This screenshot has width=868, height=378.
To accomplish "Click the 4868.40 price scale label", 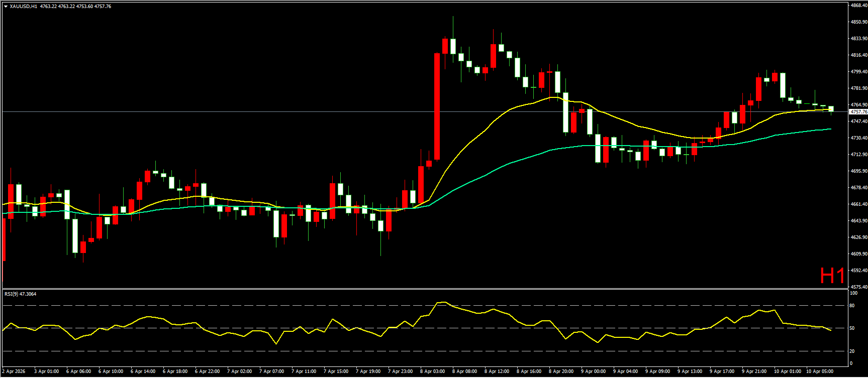I will tap(858, 6).
